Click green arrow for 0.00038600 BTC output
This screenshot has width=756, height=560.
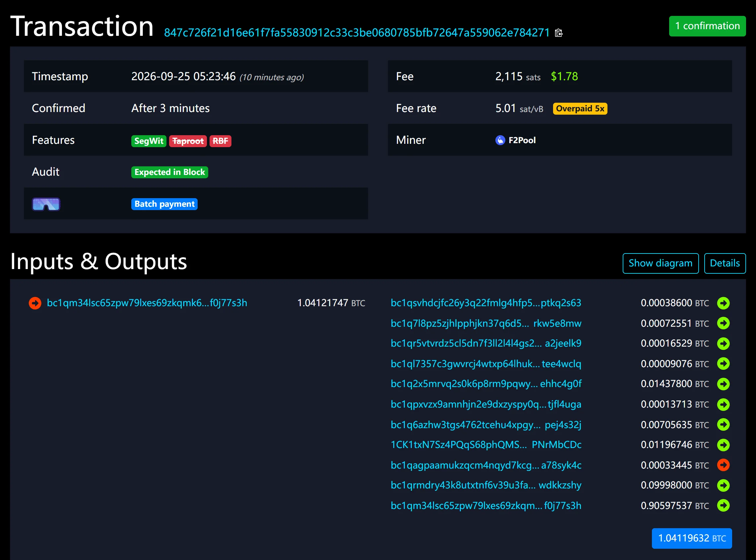723,303
